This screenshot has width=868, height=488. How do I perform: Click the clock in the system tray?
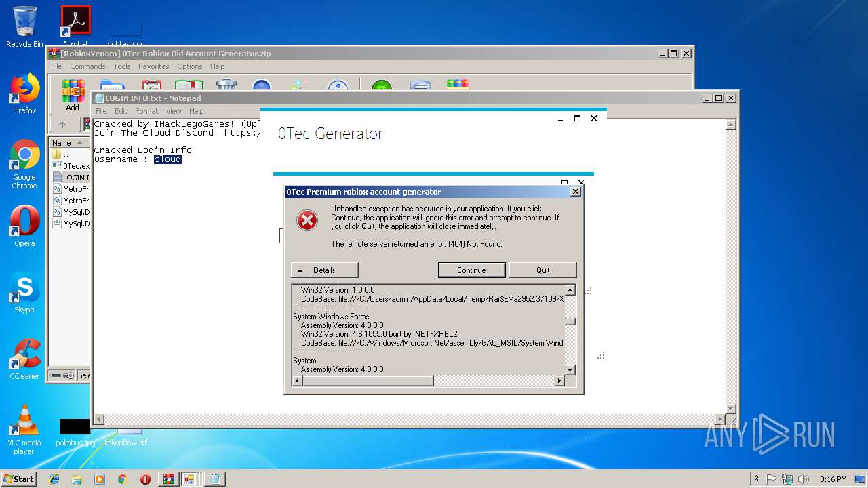click(833, 479)
